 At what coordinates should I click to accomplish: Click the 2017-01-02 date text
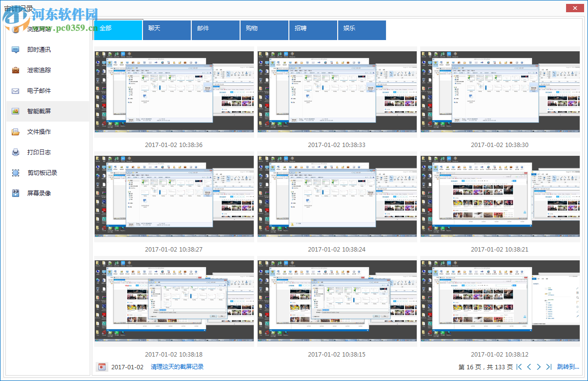coord(127,367)
